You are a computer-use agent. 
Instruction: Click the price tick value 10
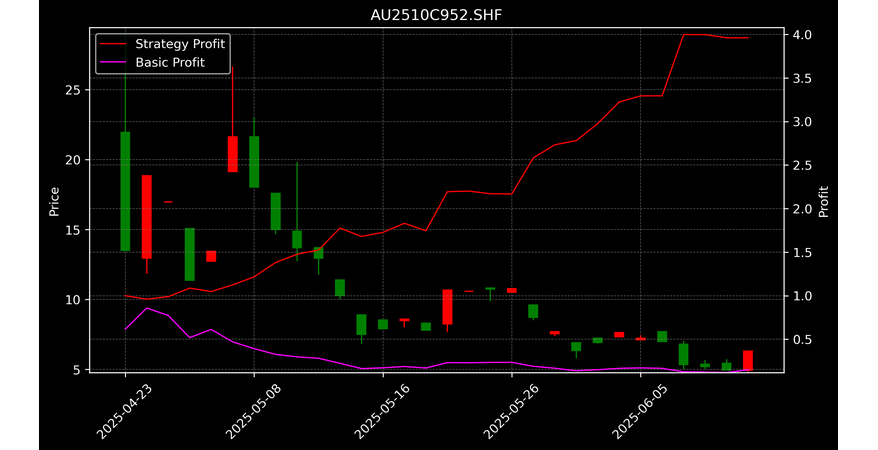pyautogui.click(x=73, y=300)
